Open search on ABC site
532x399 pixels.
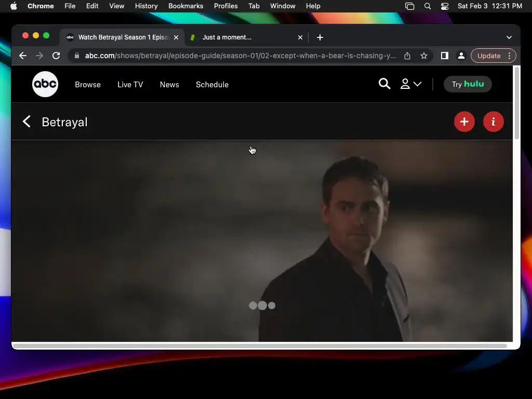click(x=384, y=84)
